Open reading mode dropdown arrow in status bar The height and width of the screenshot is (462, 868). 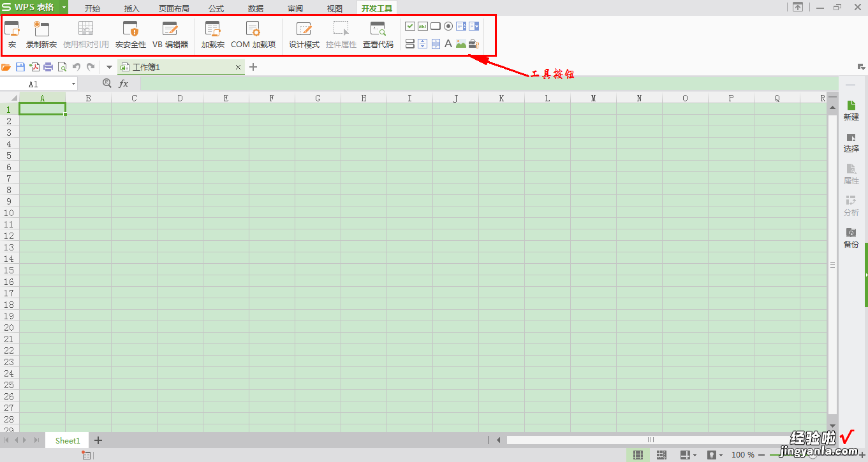(x=695, y=456)
